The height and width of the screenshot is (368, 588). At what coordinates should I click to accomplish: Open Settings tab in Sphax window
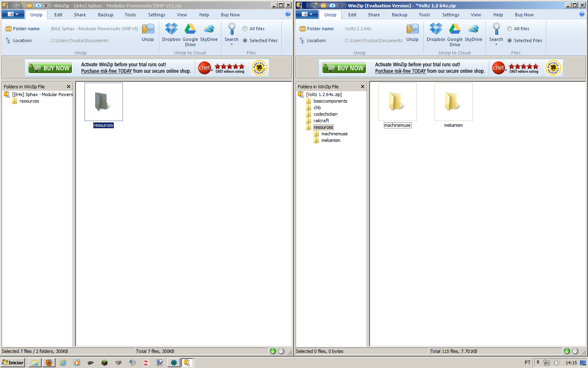coord(157,15)
